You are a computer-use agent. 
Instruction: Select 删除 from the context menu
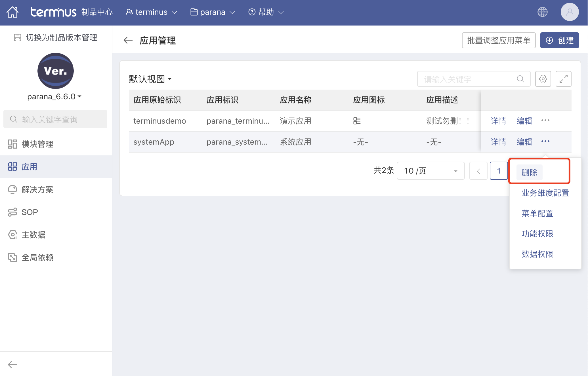pyautogui.click(x=530, y=172)
